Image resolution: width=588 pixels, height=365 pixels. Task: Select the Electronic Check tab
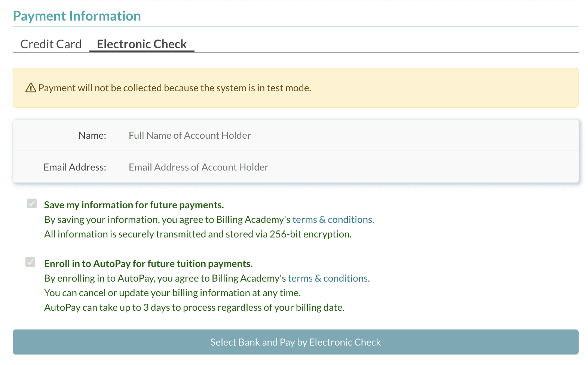[142, 44]
